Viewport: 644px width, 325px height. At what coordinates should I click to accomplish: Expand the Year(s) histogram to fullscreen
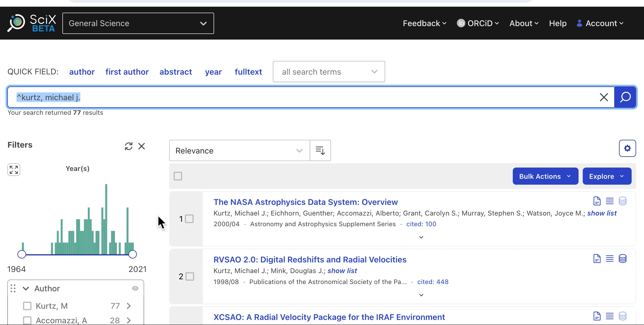point(14,170)
